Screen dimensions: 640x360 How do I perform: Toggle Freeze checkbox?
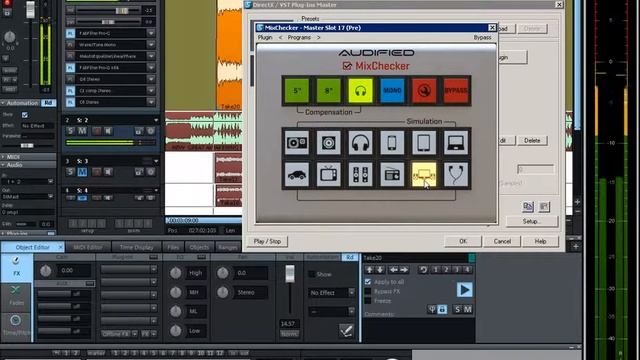tap(368, 301)
